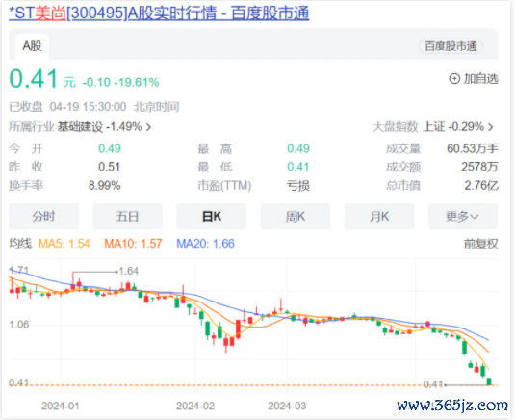Open the 上证 index chevron arrow

click(x=491, y=127)
